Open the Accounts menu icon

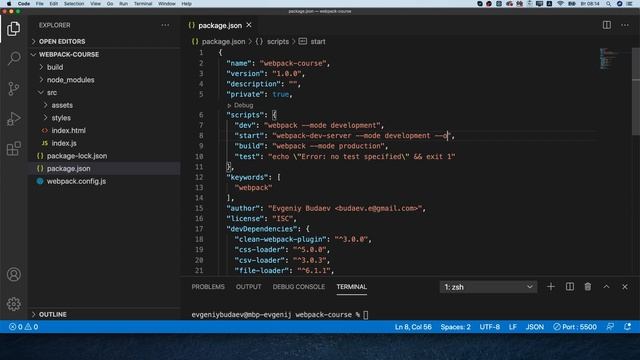click(13, 274)
